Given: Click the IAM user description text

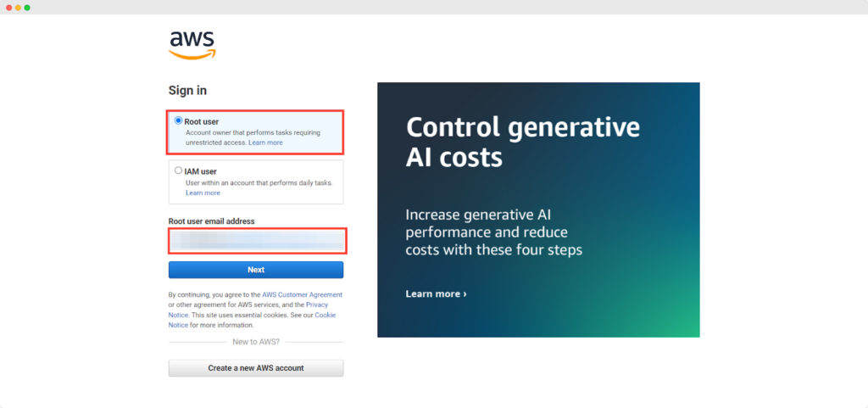Looking at the screenshot, I should tap(259, 182).
